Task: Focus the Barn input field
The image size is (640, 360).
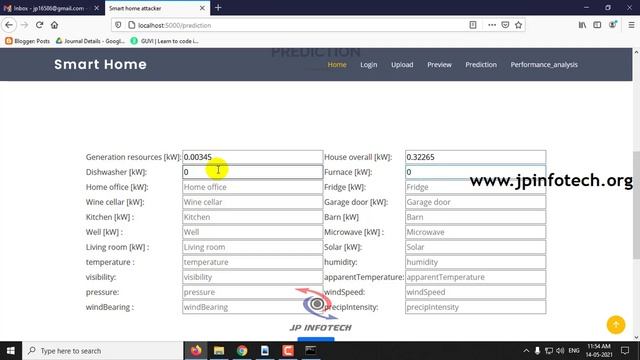Action: [475, 217]
